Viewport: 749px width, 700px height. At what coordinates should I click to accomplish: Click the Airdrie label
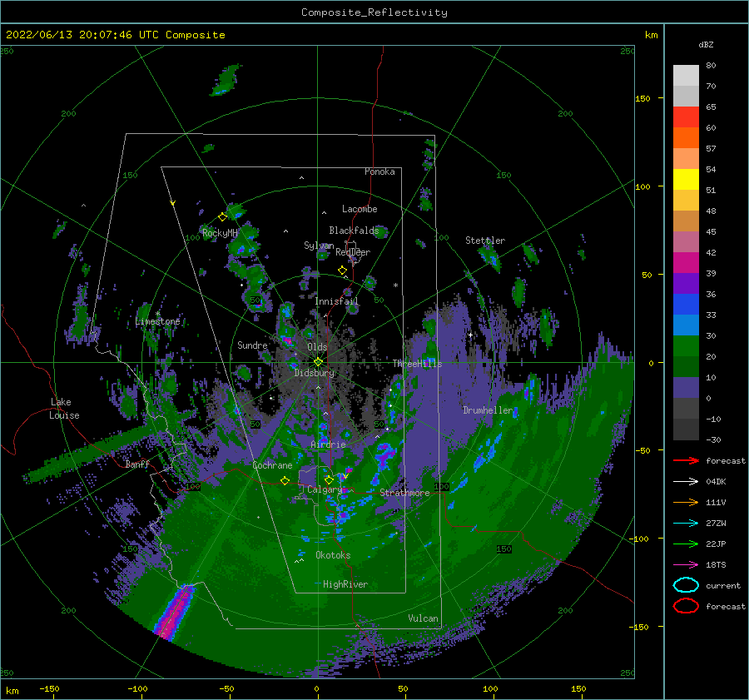coord(328,444)
